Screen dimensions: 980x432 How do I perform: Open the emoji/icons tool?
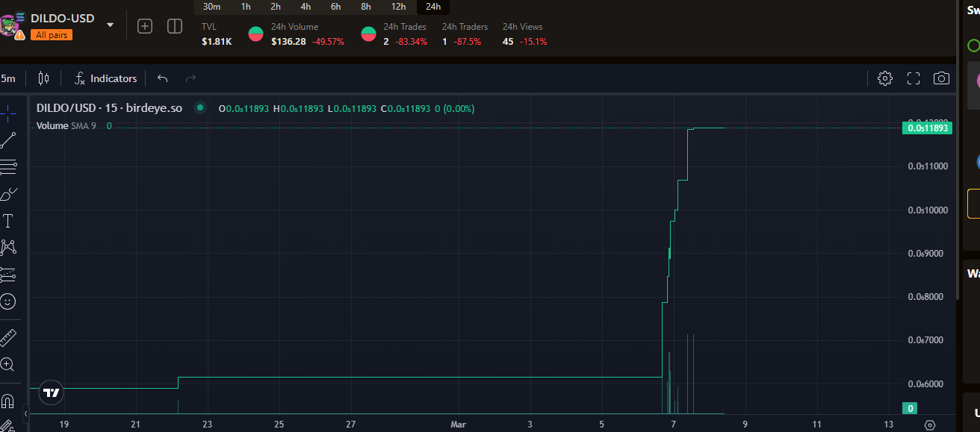[7, 301]
